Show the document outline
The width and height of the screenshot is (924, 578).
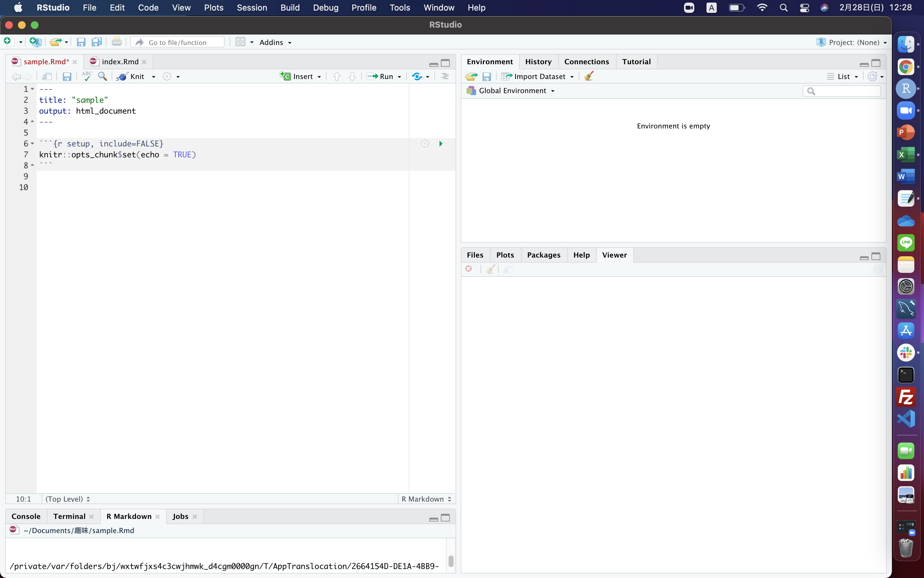coord(445,76)
